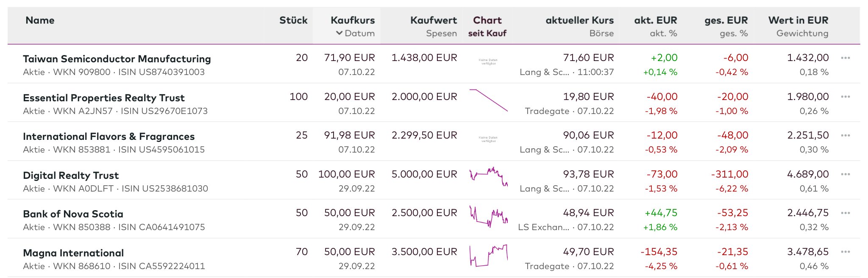Viewport: 868px width, 278px height.
Task: Open options menu for Essential Properties Realty Trust
Action: coord(845,97)
